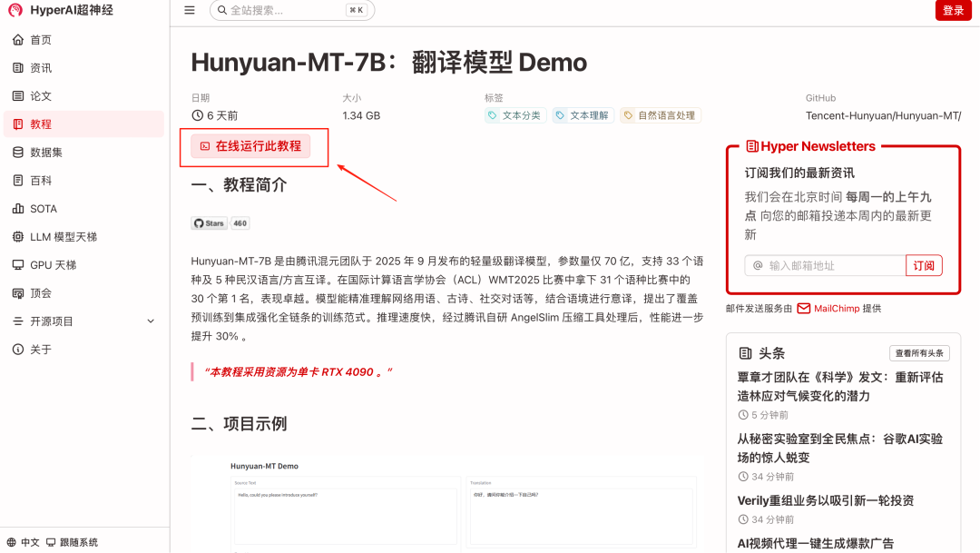Open the 跟随系统 theme switcher

[72, 542]
